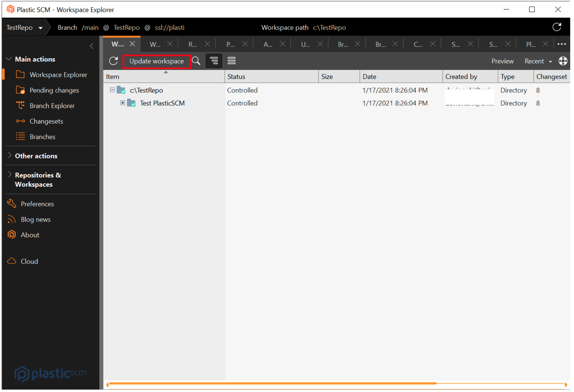This screenshot has width=574, height=392.
Task: Click the Plastic SCM logo in the title bar
Action: (11, 9)
